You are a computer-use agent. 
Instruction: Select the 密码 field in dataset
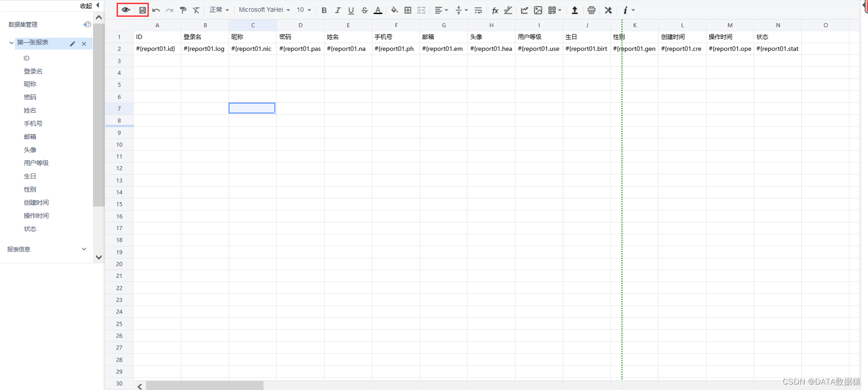tap(30, 97)
